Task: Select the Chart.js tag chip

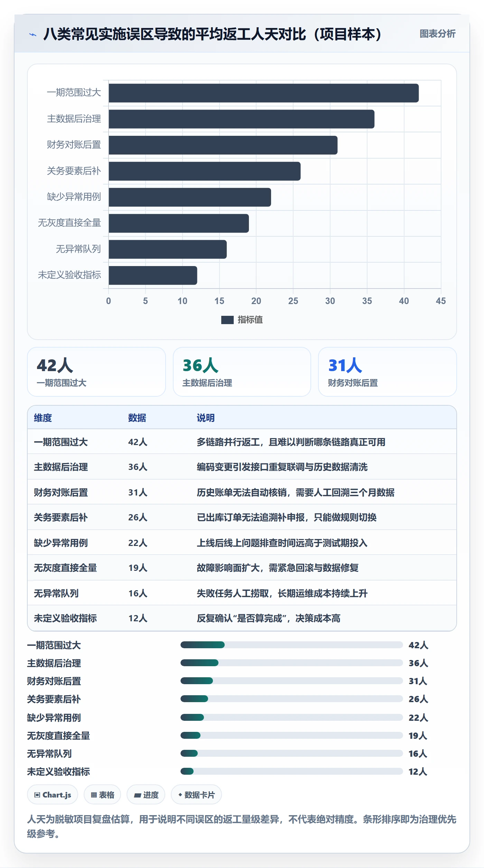Action: pyautogui.click(x=53, y=795)
